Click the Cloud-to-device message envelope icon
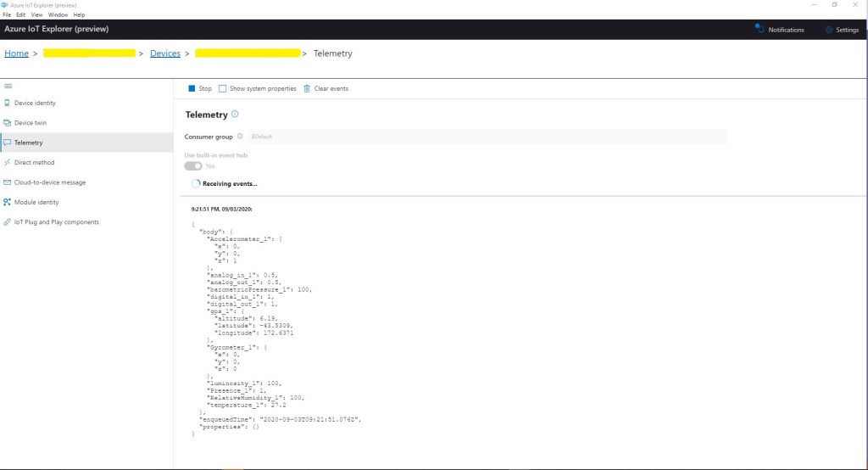 [8, 182]
